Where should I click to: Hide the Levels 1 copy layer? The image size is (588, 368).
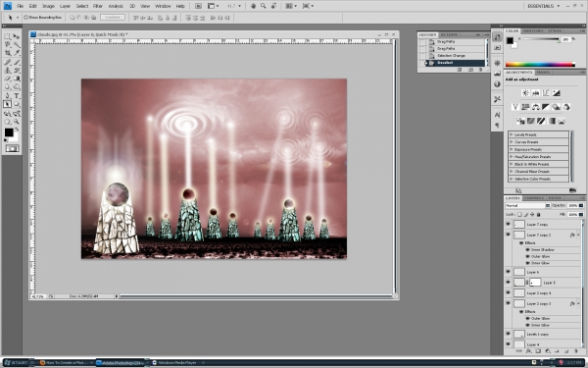(508, 334)
